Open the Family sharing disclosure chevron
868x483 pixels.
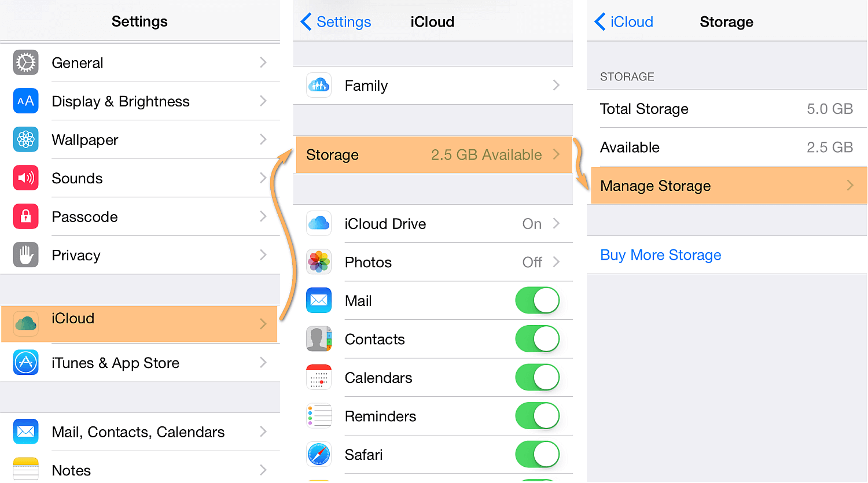556,85
